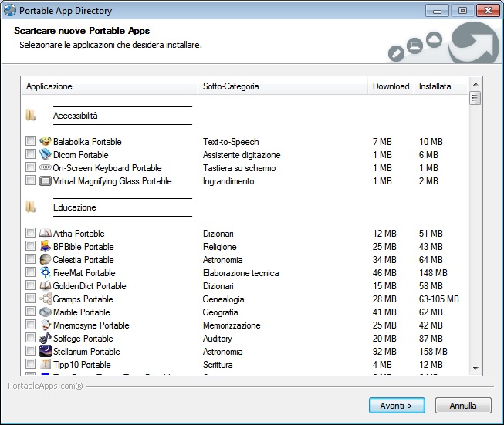
Task: Click the Dicom Portable row name
Action: point(81,155)
